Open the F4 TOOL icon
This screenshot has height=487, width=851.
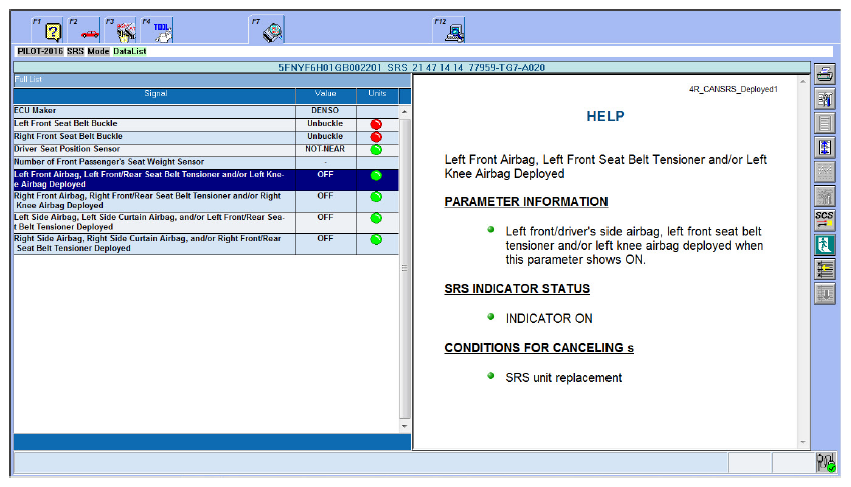pos(163,32)
